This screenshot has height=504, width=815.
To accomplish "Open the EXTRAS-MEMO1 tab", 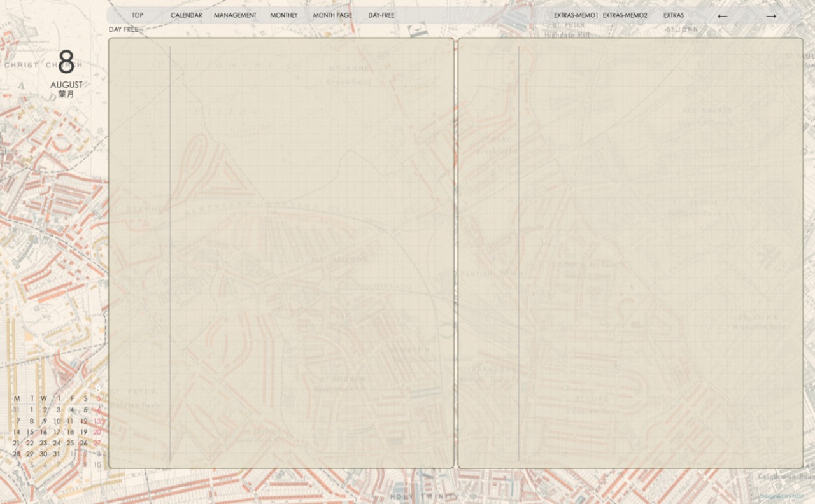I will tap(576, 15).
